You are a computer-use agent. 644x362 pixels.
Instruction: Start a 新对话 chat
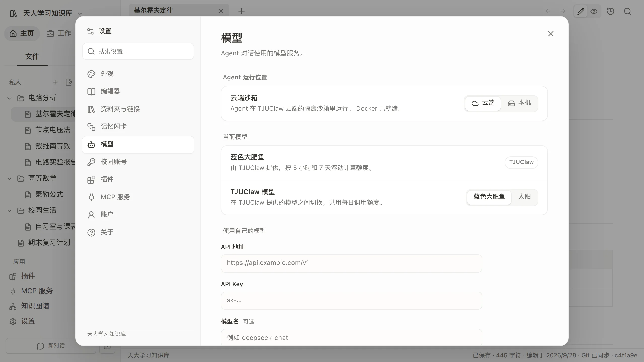coord(51,346)
